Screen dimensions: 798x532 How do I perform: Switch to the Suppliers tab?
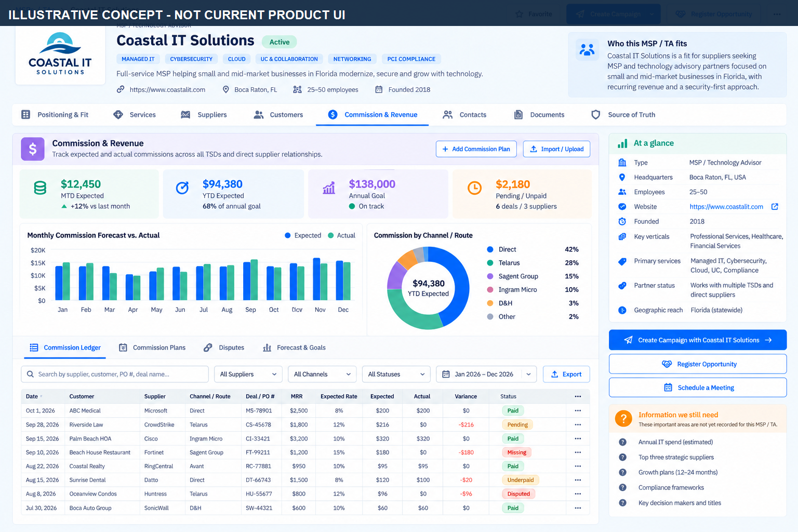[204, 115]
